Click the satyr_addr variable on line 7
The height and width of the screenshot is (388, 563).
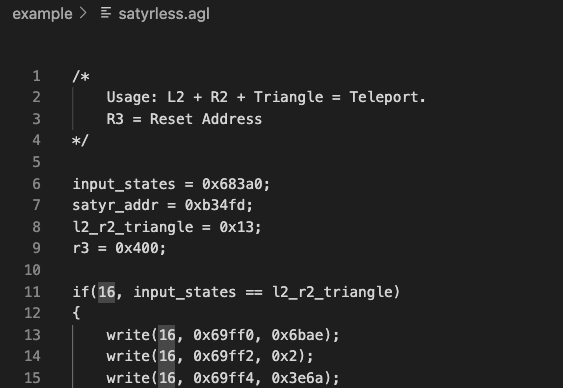(x=115, y=205)
